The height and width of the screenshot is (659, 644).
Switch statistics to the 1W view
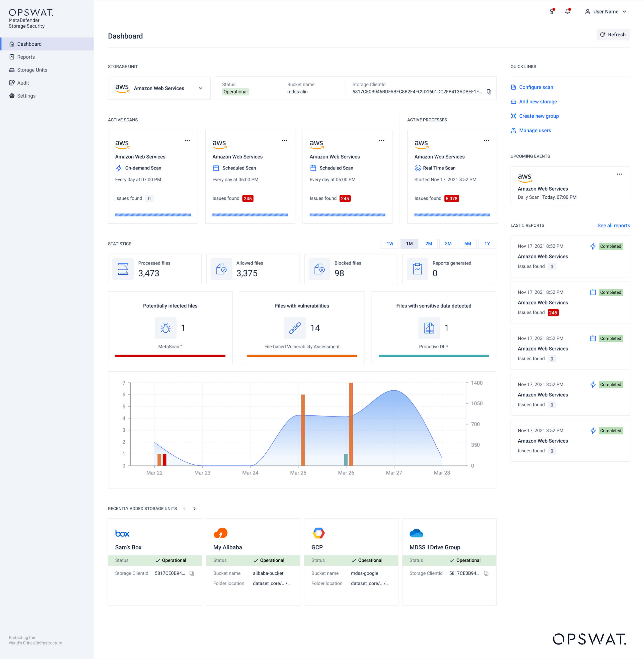tap(390, 243)
